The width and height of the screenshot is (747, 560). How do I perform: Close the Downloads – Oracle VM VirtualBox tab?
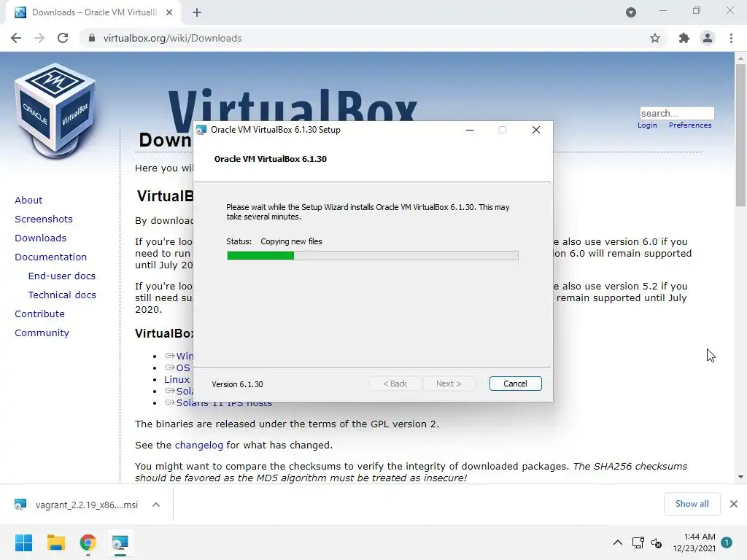pos(169,12)
